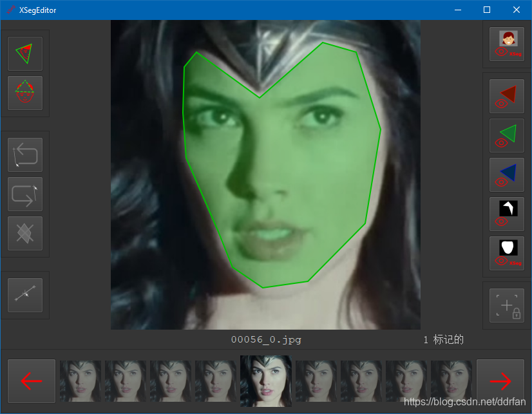Click the file name 00056_0.jpg
This screenshot has width=532, height=414.
point(266,339)
